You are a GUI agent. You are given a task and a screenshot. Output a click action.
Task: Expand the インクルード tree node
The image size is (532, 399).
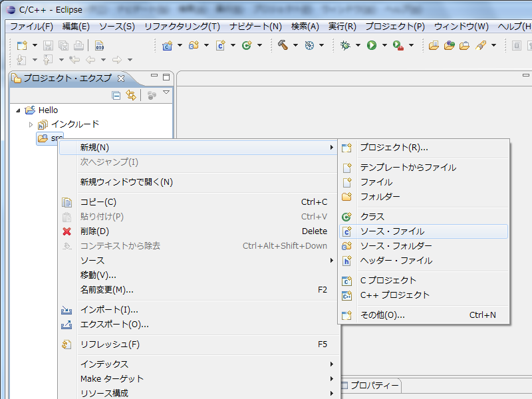point(31,124)
